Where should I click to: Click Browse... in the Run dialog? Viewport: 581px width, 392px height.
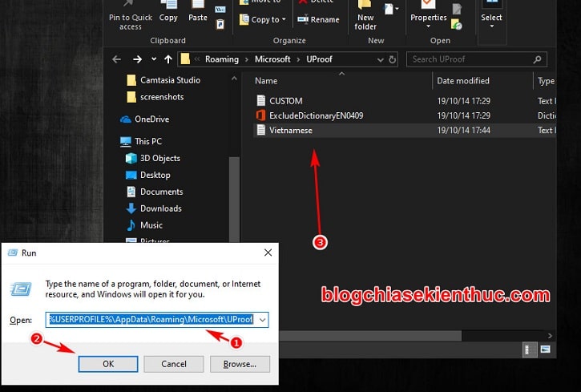pos(240,364)
